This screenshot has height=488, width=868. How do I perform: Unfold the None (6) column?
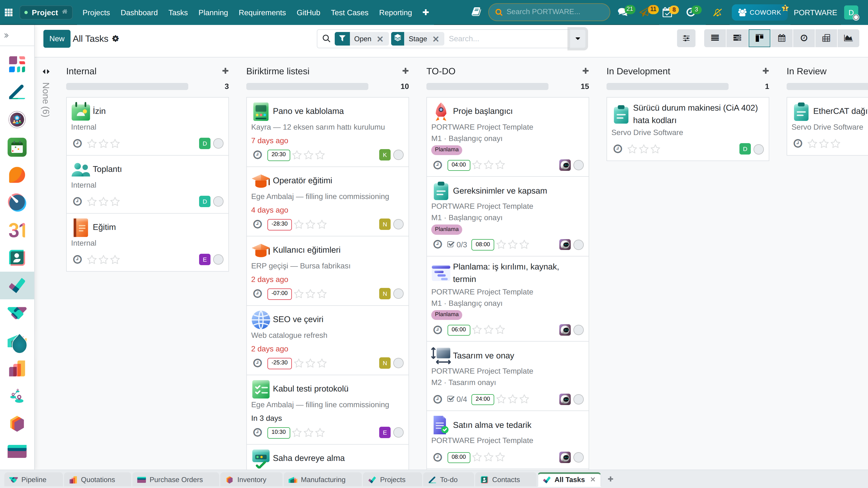click(46, 71)
